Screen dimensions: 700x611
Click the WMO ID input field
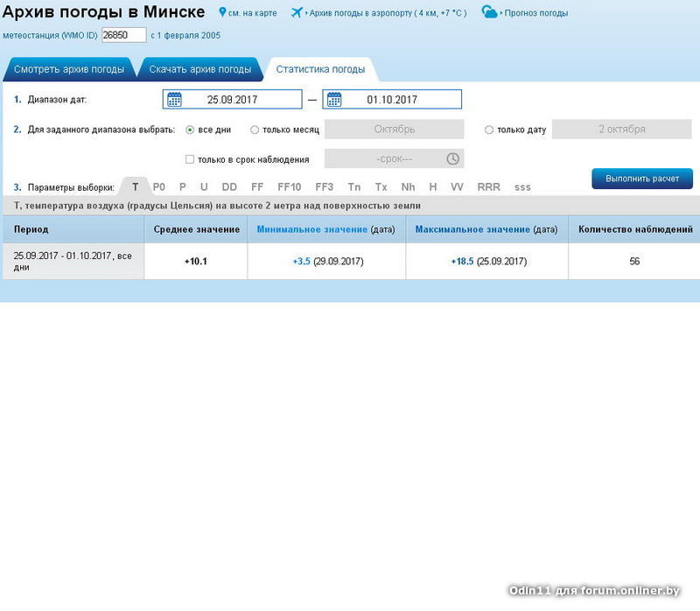tap(123, 36)
